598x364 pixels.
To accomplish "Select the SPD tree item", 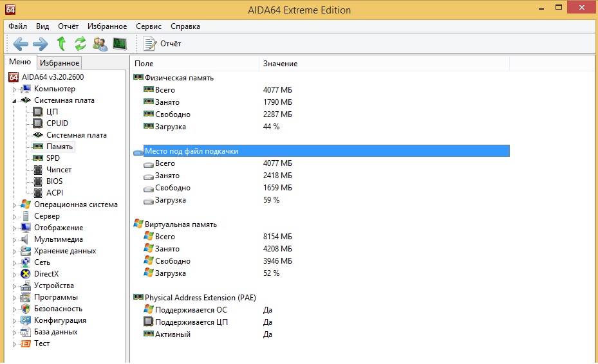I will [53, 158].
